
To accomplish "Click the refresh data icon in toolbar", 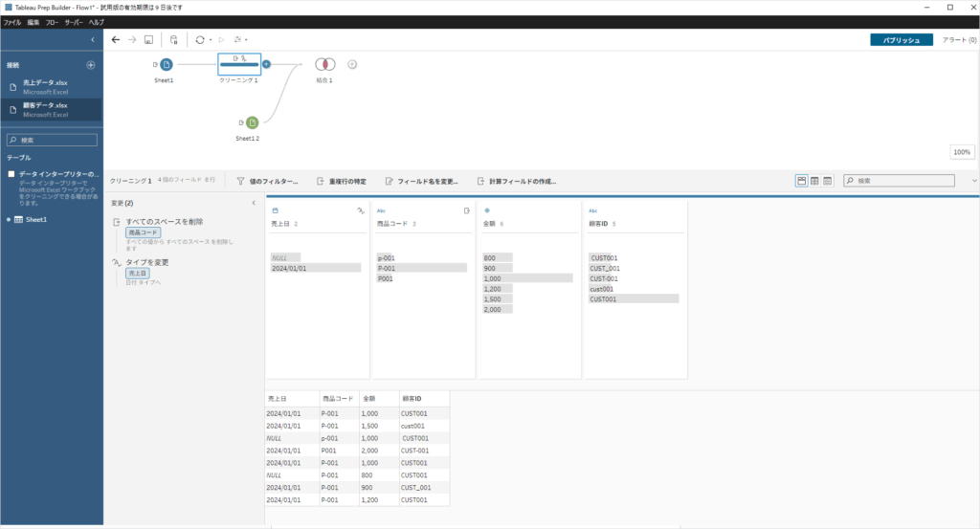I will [x=199, y=40].
